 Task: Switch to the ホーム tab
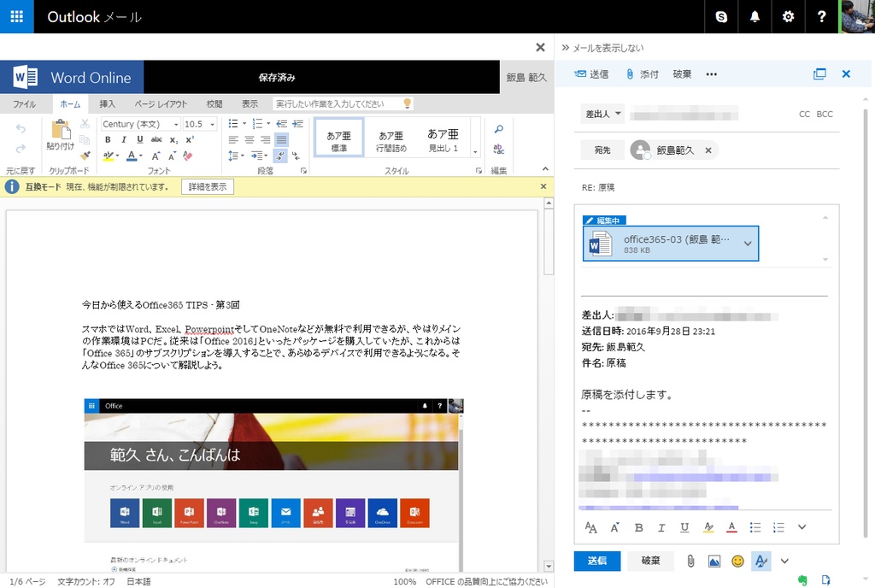pyautogui.click(x=70, y=103)
